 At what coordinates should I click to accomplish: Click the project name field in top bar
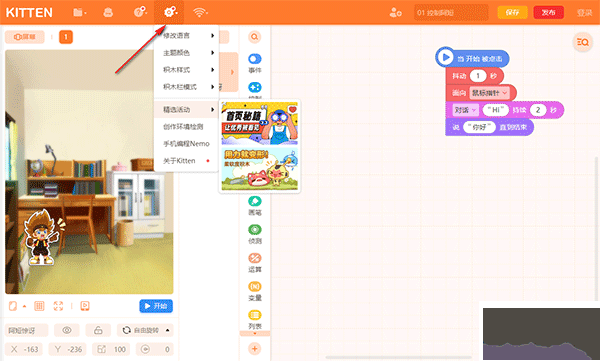pyautogui.click(x=451, y=13)
